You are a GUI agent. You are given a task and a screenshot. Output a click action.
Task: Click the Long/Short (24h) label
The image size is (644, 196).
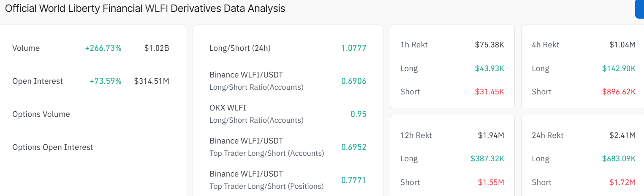point(240,48)
